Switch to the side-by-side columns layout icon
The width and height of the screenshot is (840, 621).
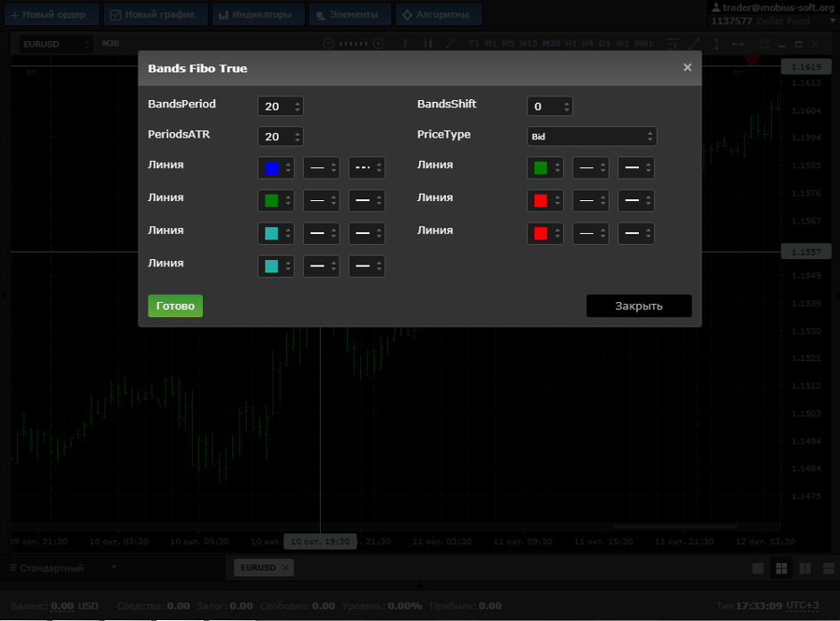coord(804,568)
